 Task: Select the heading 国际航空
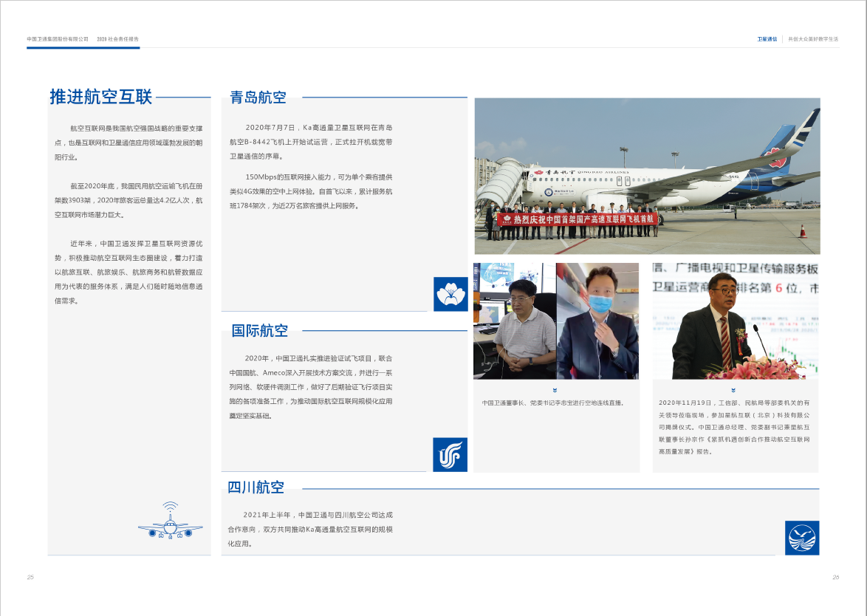pyautogui.click(x=259, y=331)
